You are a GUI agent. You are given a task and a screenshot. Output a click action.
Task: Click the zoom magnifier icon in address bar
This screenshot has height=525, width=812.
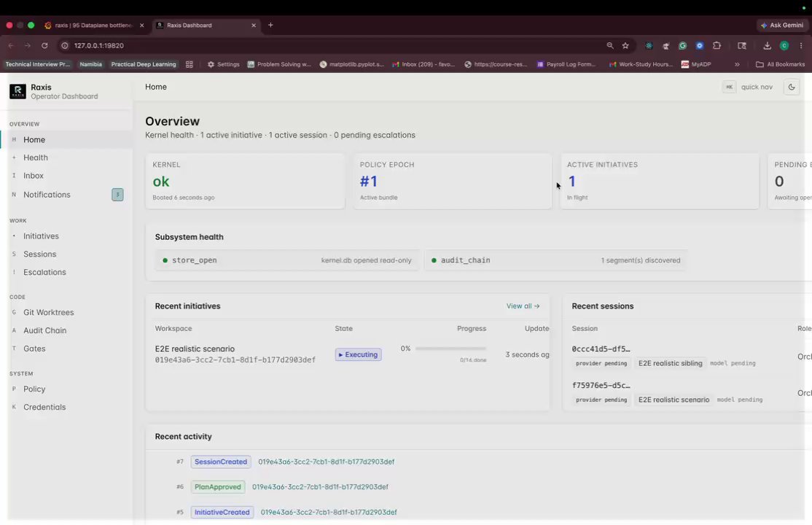(x=610, y=46)
